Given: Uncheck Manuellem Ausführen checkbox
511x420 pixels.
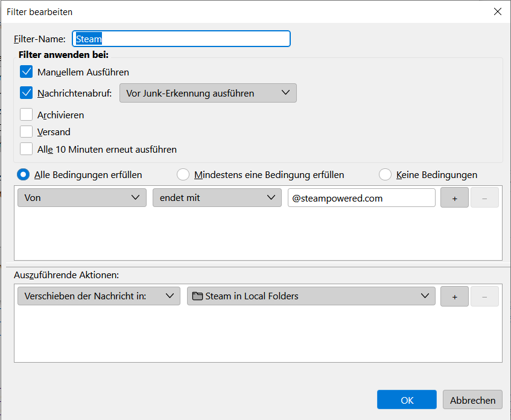Looking at the screenshot, I should coord(26,72).
